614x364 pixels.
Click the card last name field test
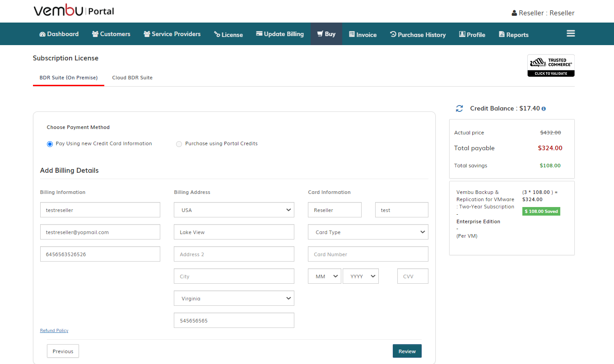[x=402, y=210]
